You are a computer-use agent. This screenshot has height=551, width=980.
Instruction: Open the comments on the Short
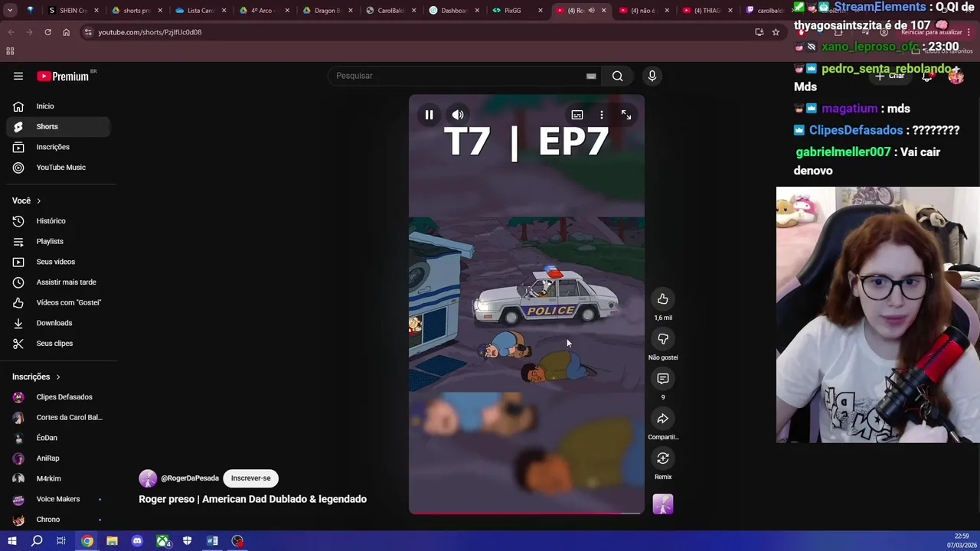(x=663, y=379)
